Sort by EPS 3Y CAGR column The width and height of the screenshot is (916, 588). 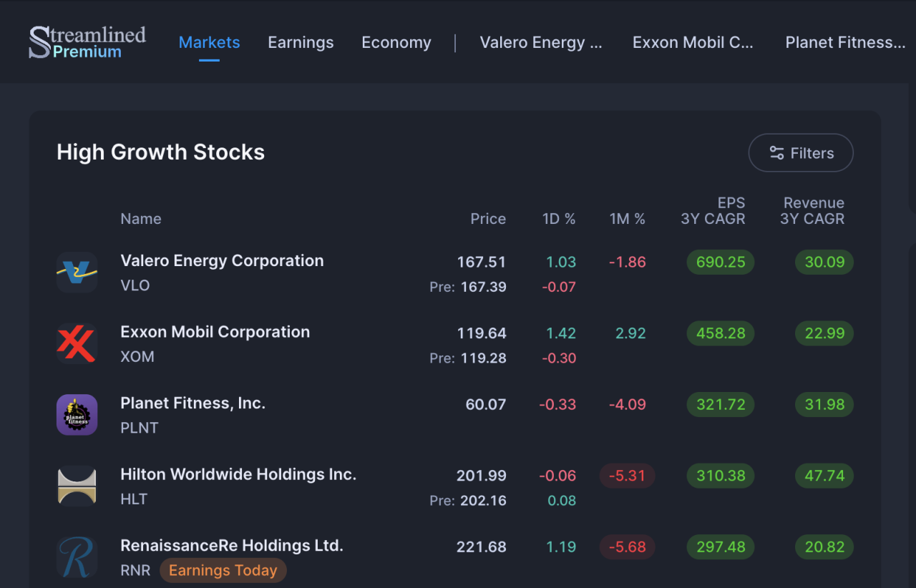coord(713,211)
